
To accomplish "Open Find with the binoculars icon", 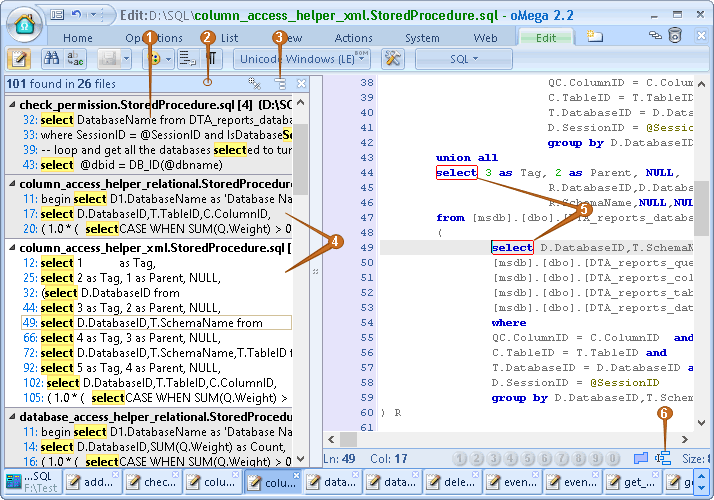I will coord(51,58).
